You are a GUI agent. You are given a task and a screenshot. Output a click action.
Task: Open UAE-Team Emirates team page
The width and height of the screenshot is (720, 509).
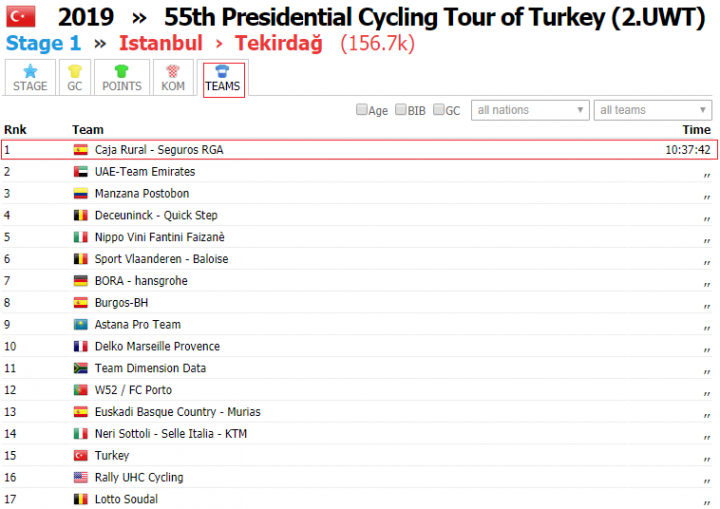(x=145, y=172)
